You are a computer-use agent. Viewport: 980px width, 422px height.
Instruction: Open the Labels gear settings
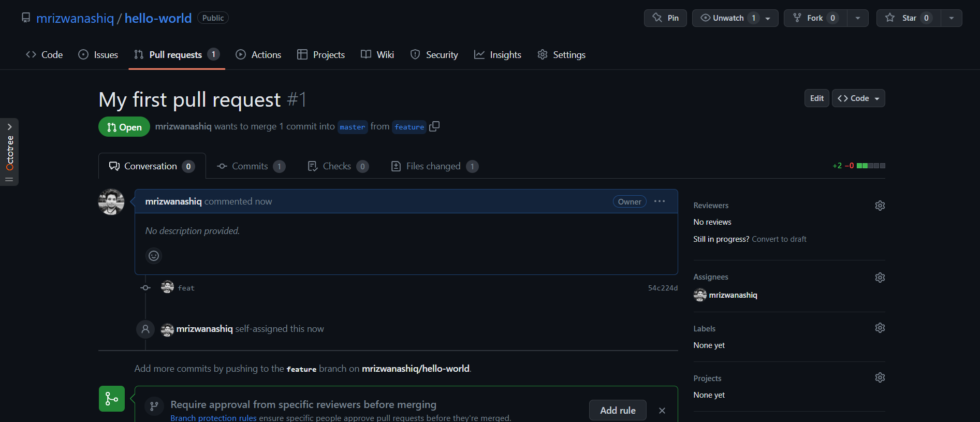(880, 328)
